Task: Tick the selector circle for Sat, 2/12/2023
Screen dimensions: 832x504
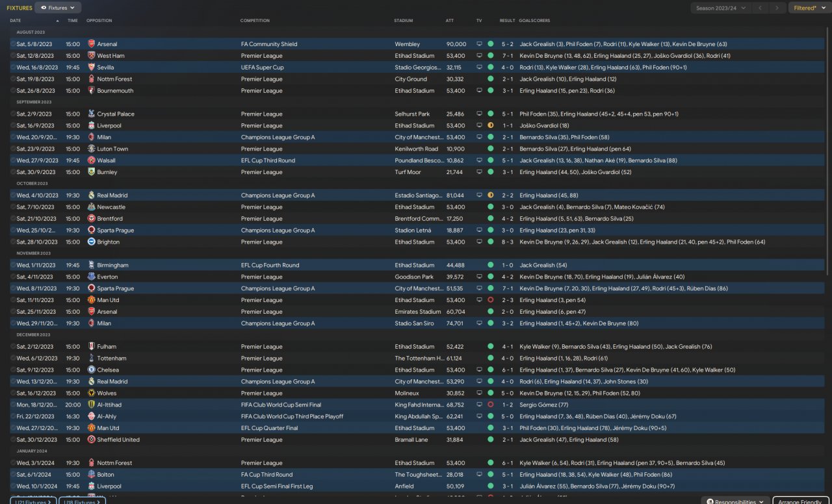Action: point(13,347)
